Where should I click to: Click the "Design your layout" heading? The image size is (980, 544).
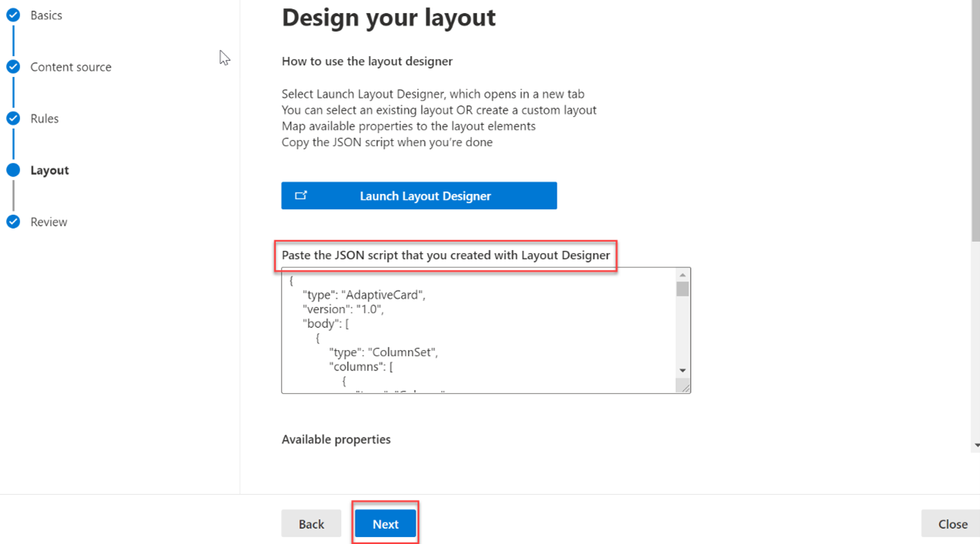click(389, 17)
